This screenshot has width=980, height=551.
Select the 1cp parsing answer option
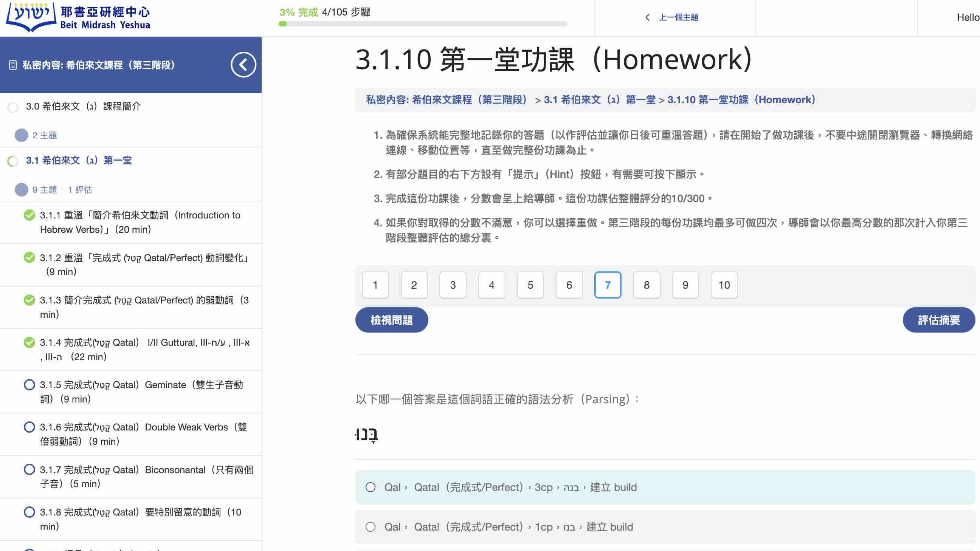(665, 527)
